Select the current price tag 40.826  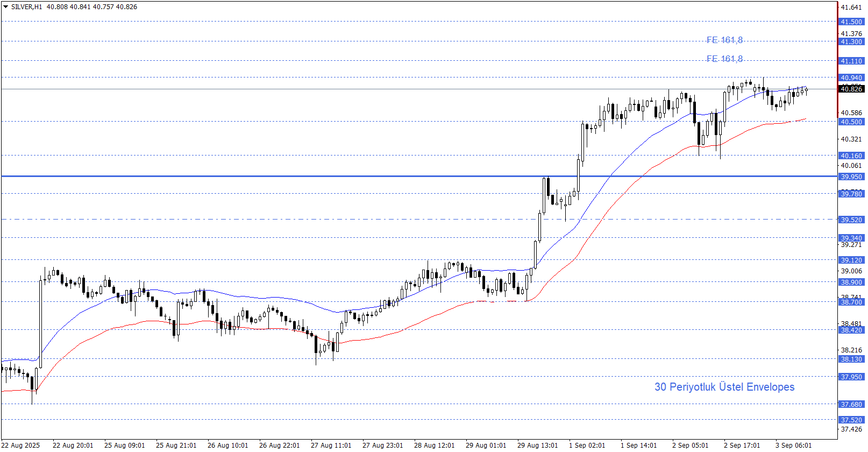click(851, 89)
